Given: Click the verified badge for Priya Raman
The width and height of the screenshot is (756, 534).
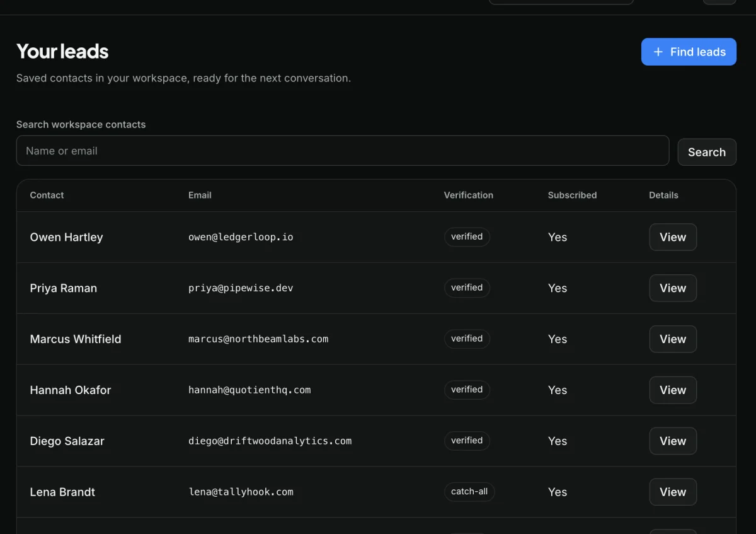Looking at the screenshot, I should (467, 288).
